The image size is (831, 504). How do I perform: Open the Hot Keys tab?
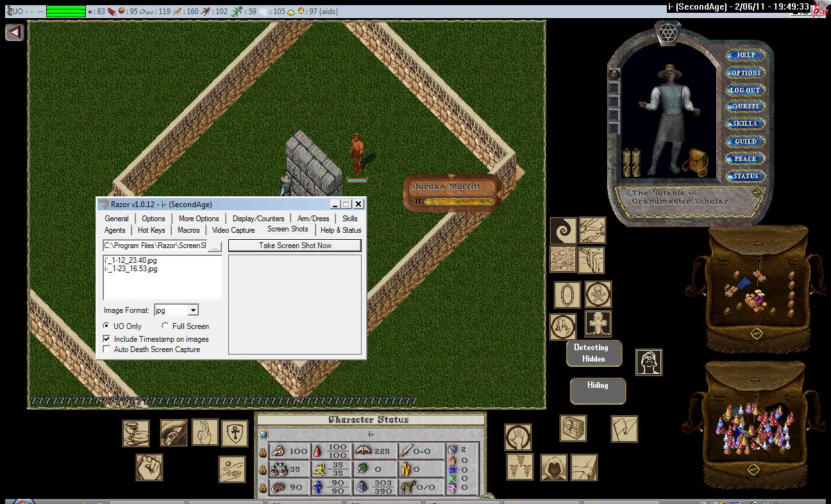click(151, 230)
